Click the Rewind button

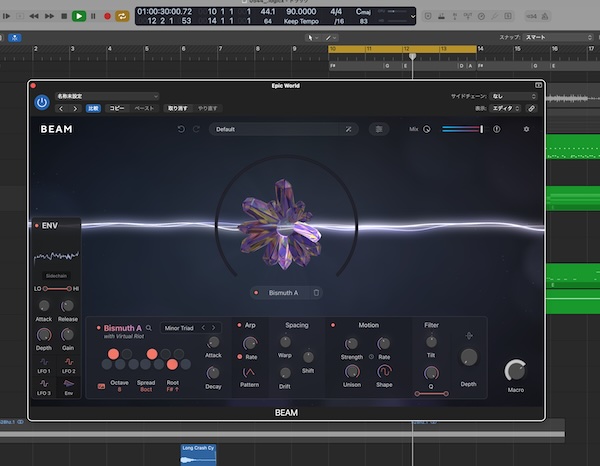coord(34,16)
